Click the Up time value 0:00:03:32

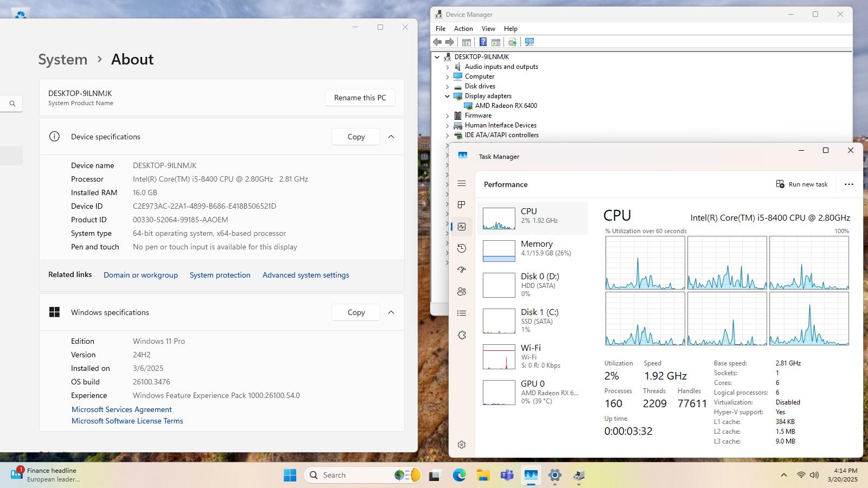coord(628,431)
